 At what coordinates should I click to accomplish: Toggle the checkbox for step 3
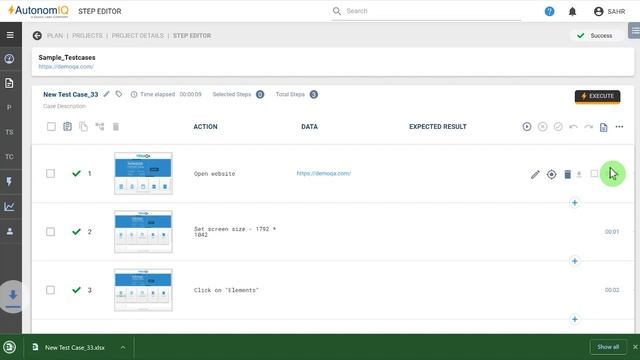(50, 290)
